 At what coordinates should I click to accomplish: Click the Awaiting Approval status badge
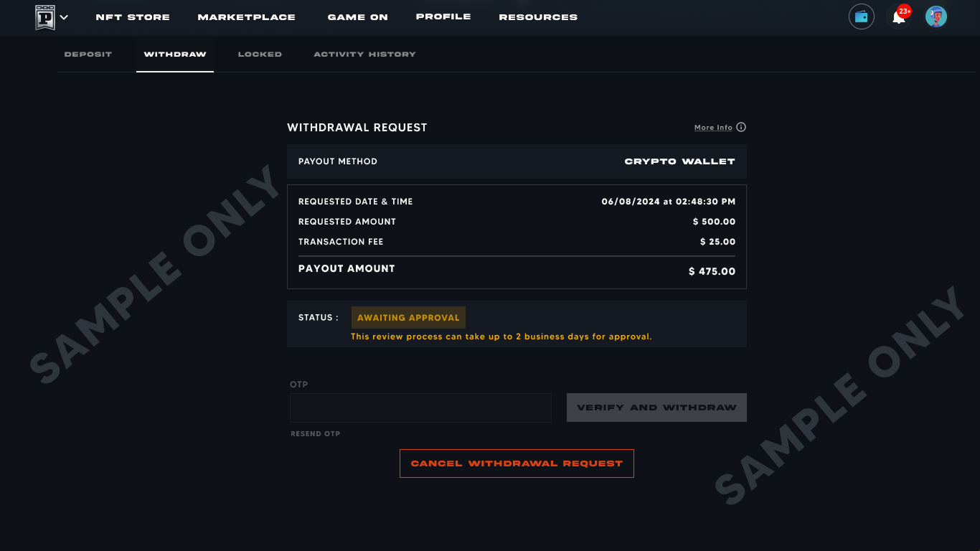pyautogui.click(x=408, y=318)
